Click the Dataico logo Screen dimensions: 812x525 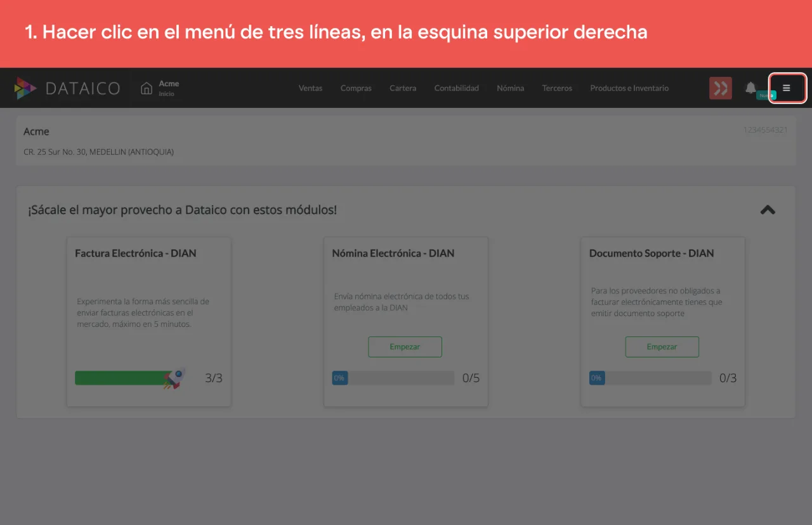(67, 88)
